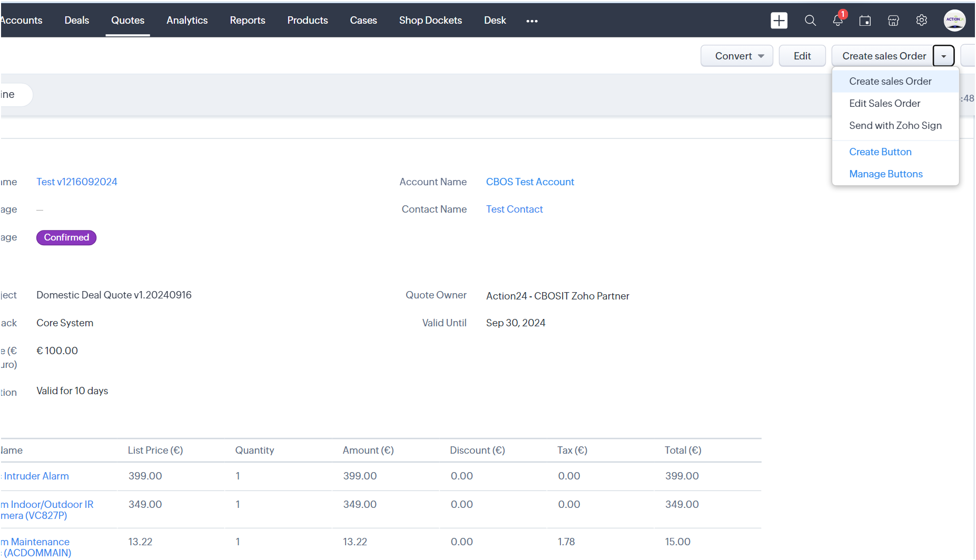Open the calendar icon in top bar

[x=865, y=21]
